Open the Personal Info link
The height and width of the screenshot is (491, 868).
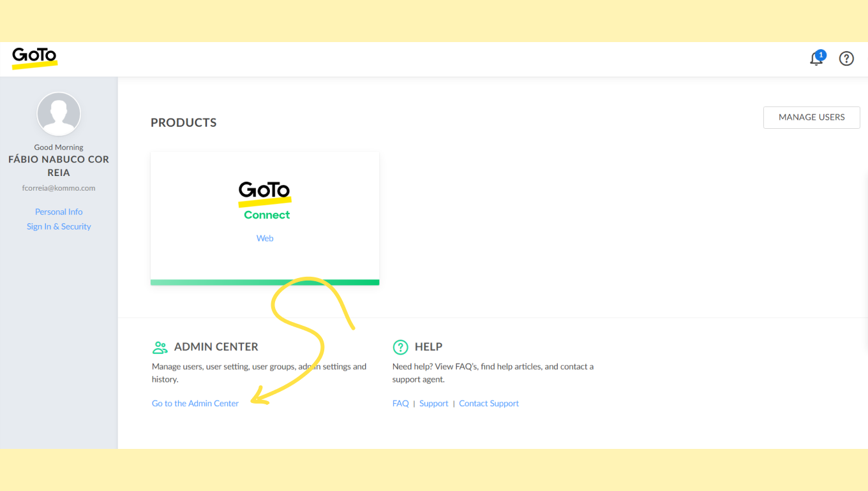point(59,212)
